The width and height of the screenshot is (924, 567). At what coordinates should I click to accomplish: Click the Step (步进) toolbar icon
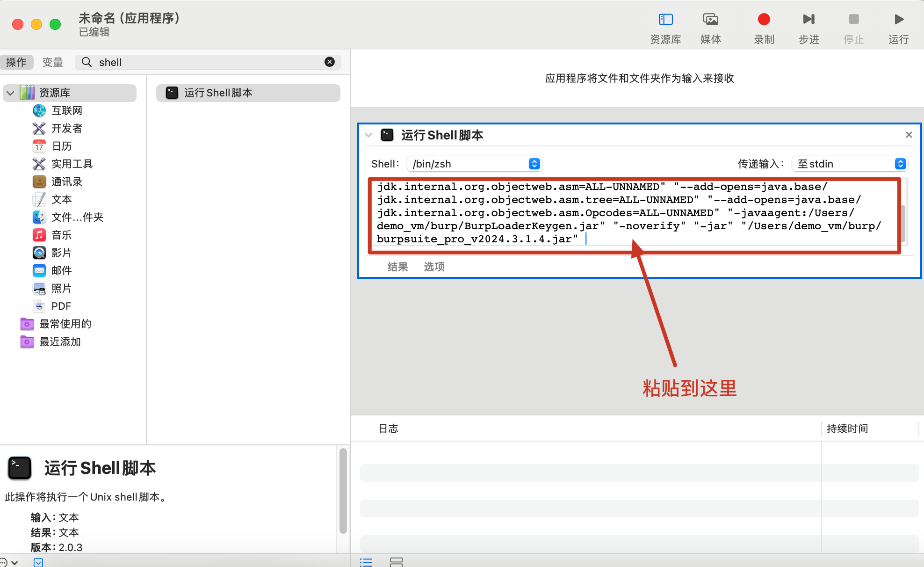[808, 20]
